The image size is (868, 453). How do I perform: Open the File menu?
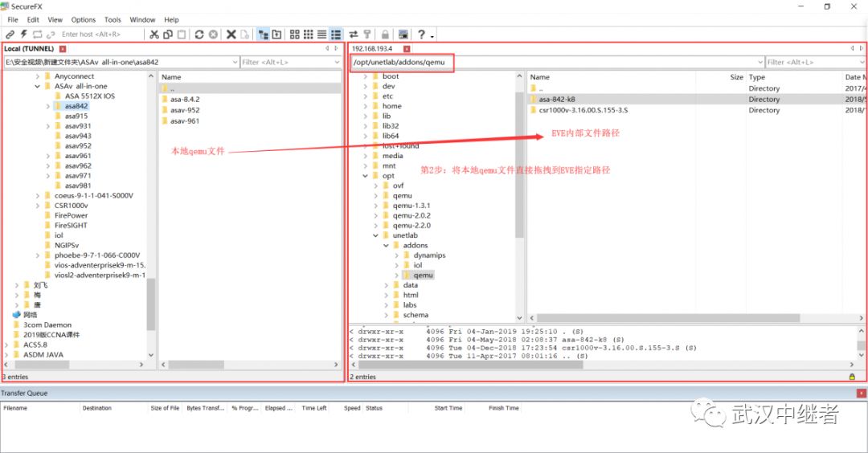13,19
